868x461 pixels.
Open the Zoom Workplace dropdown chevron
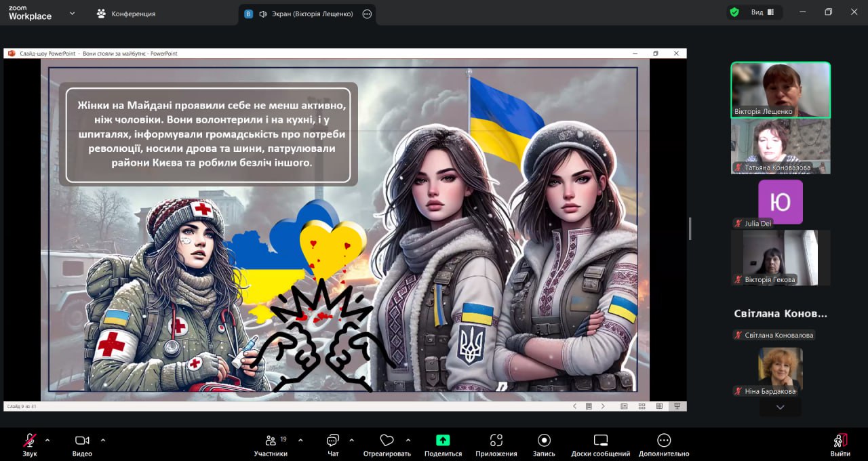point(73,14)
